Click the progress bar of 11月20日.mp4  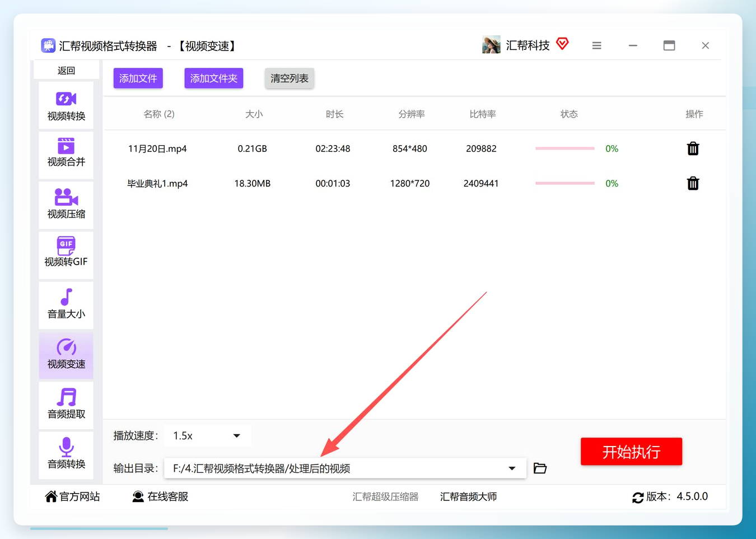564,148
